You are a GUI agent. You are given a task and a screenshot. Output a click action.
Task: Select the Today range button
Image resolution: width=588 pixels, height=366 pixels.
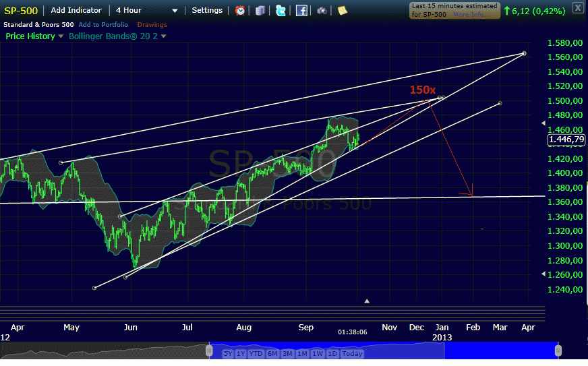pos(352,354)
